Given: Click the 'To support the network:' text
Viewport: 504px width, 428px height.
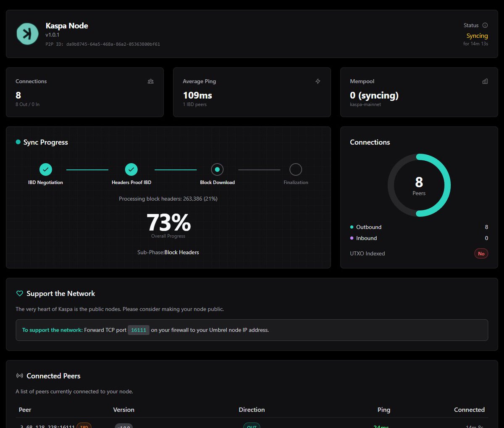Looking at the screenshot, I should (52, 330).
